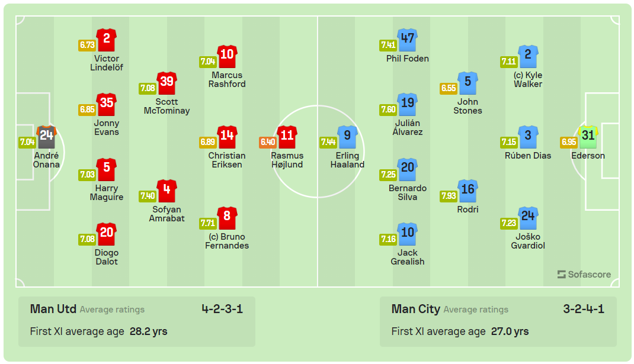Viewport: 634px width, 364px height.
Task: Click Man Utd's 4-2-3-1 formation label
Action: tap(222, 309)
